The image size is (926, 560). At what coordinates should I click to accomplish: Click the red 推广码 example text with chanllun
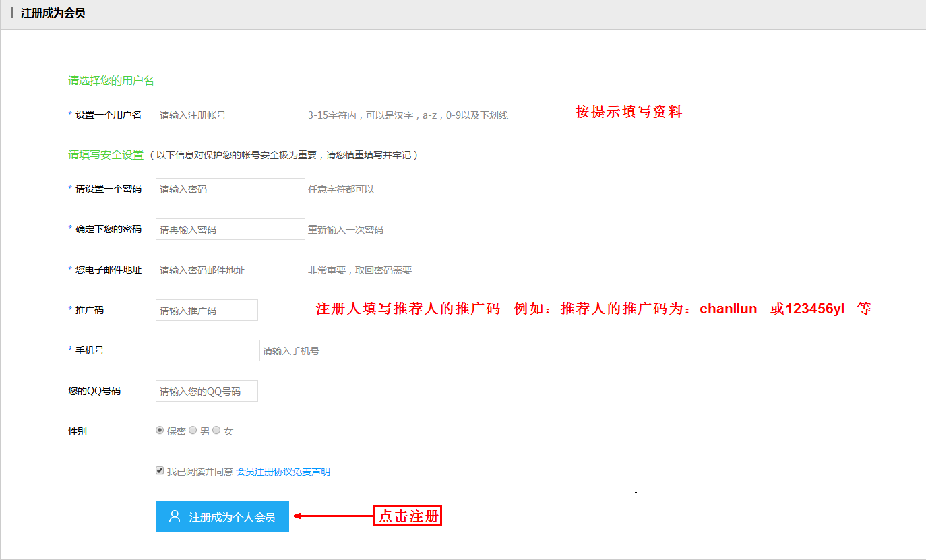[x=593, y=309]
